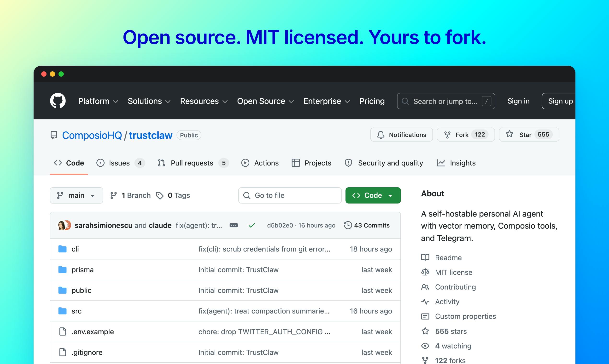Open the sarahsimionescu author link

pyautogui.click(x=103, y=225)
